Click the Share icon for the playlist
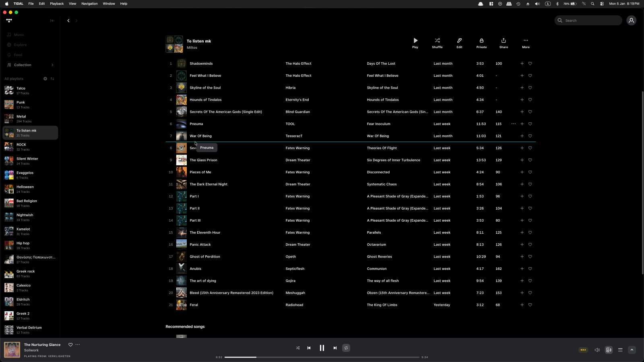Image resolution: width=644 pixels, height=362 pixels. 504,40
